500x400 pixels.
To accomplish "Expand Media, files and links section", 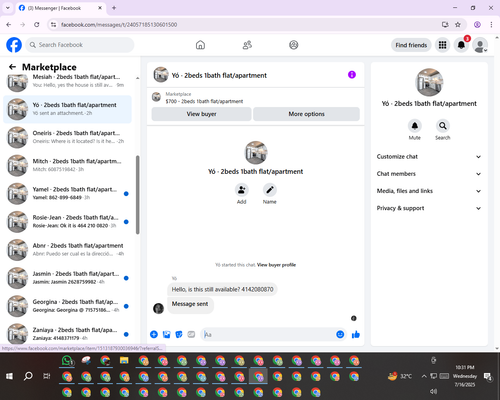I will [429, 191].
